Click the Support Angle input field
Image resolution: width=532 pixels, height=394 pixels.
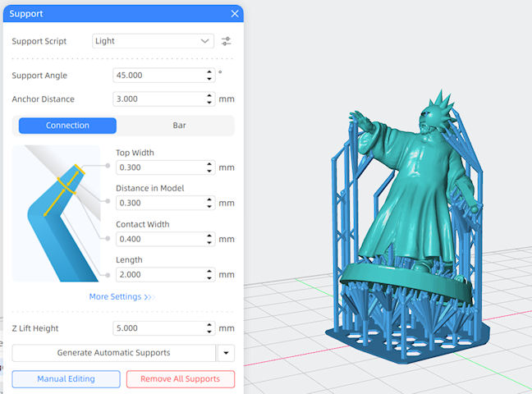(158, 76)
